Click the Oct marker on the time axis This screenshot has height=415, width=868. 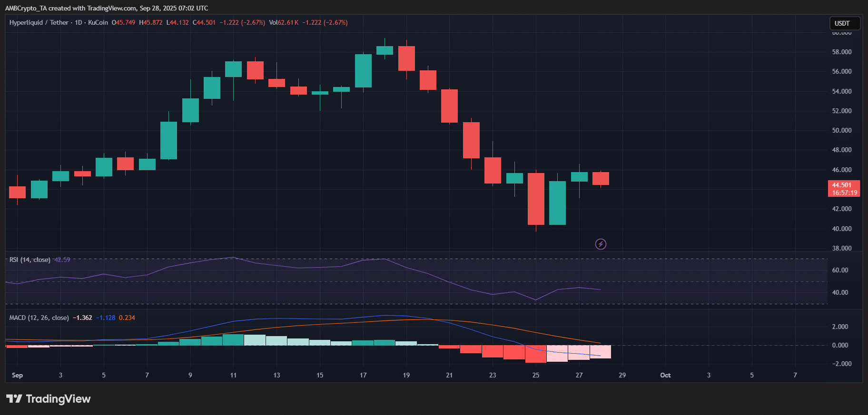pos(665,375)
